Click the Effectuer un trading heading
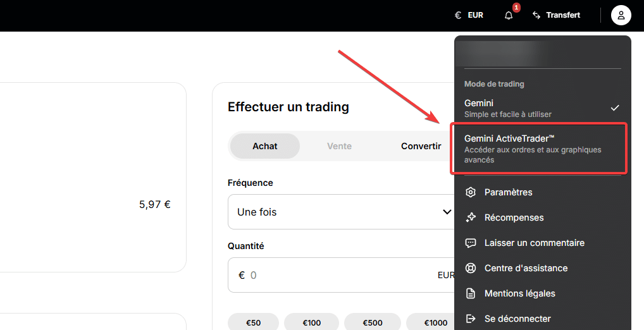The image size is (644, 330). click(x=288, y=107)
